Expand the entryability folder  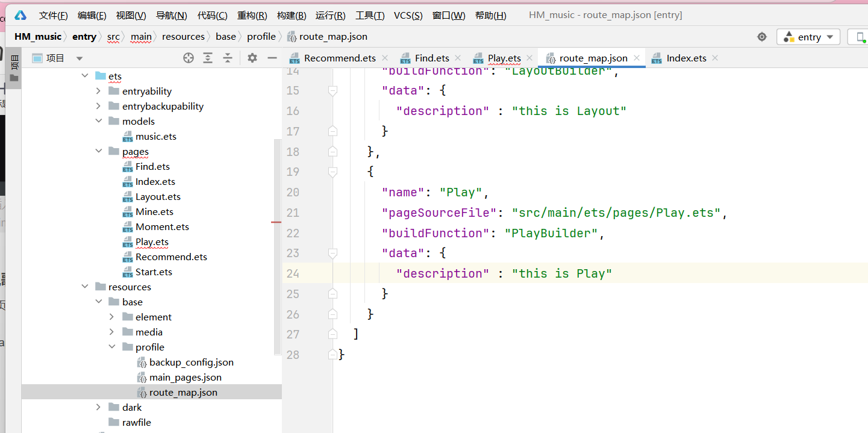(x=98, y=91)
